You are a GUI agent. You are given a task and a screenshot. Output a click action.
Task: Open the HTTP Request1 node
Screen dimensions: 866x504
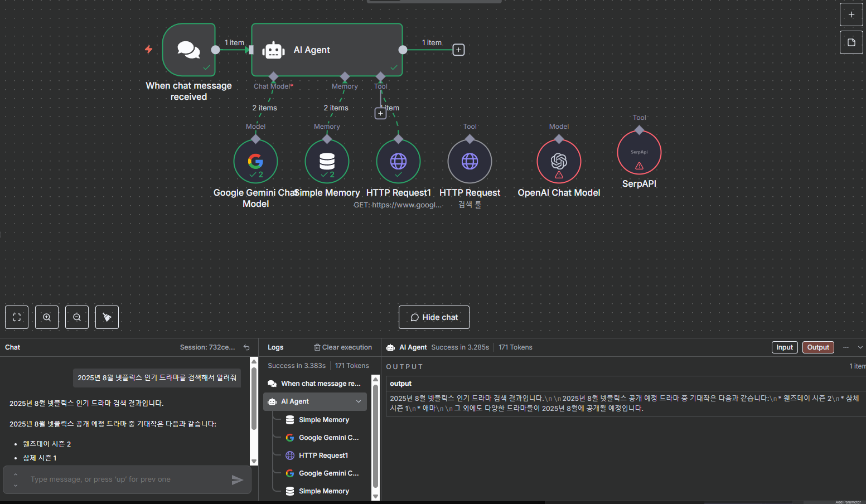398,161
